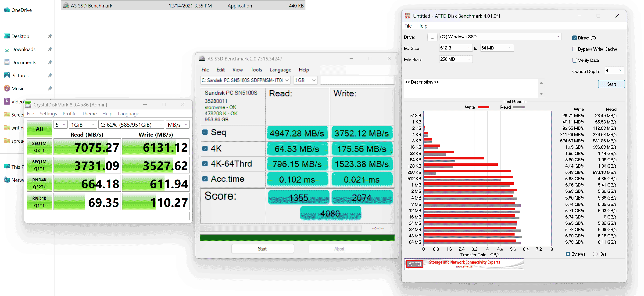This screenshot has width=644, height=296.
Task: Browse for drive with the ... button
Action: point(432,38)
